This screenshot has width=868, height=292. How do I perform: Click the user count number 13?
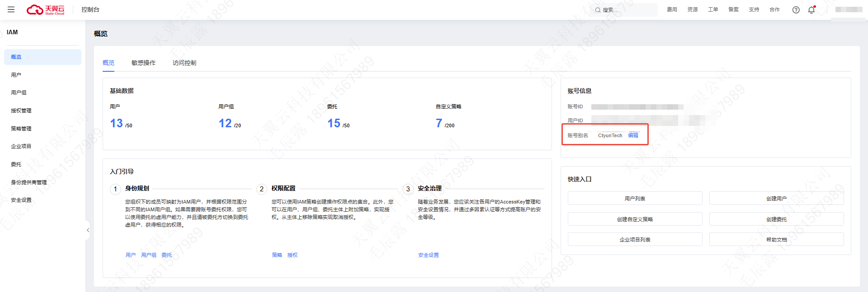[116, 123]
